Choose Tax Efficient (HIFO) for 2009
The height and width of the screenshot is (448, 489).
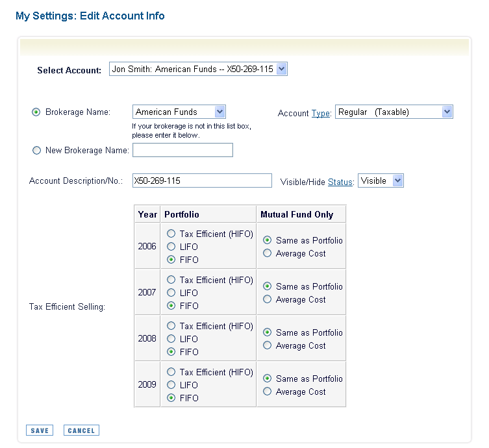tap(171, 371)
